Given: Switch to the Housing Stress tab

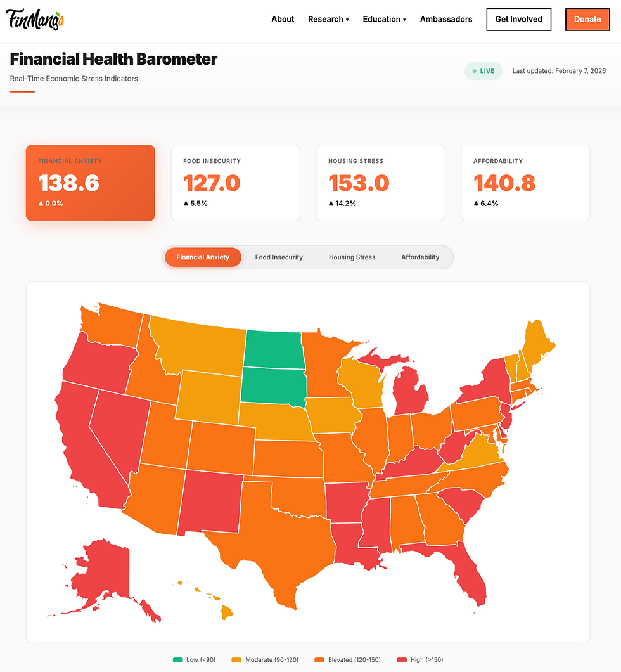Looking at the screenshot, I should click(352, 257).
